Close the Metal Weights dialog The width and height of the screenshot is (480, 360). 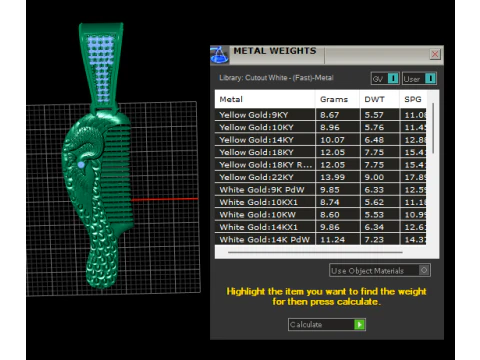(x=435, y=54)
